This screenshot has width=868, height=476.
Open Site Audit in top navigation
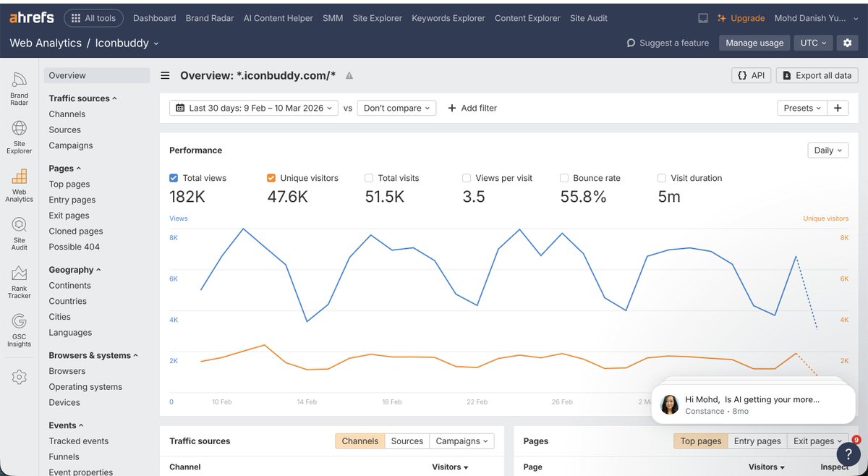(x=589, y=18)
